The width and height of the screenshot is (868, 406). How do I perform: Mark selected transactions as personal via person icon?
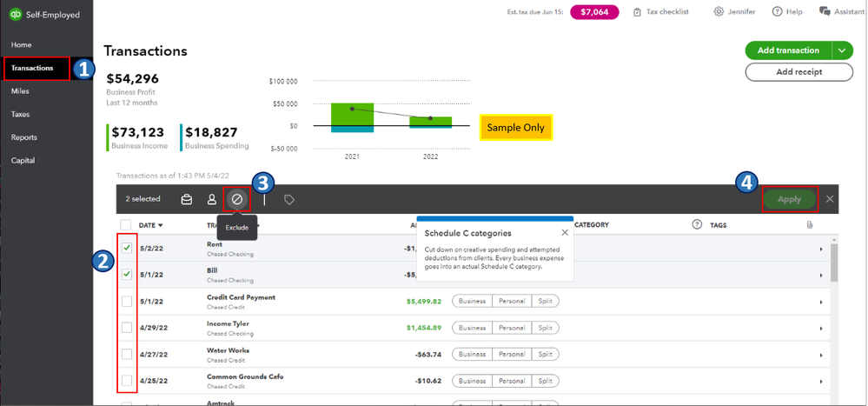(x=211, y=199)
